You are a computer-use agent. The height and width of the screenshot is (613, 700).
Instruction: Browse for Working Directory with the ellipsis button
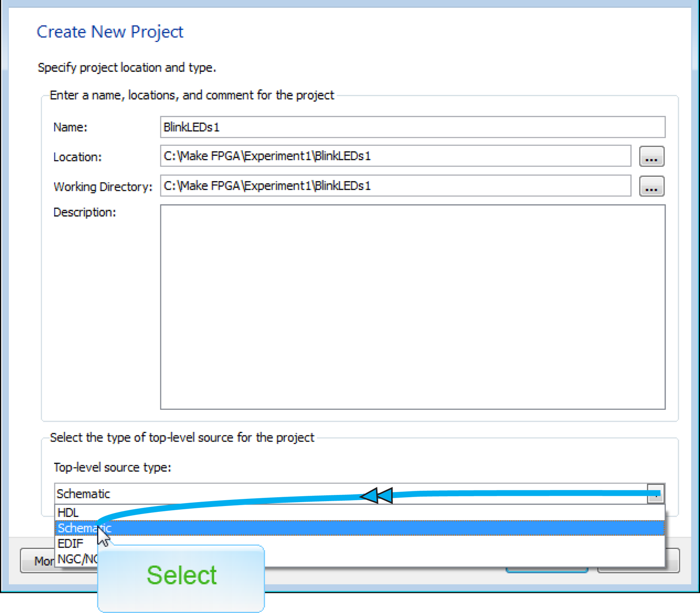point(651,186)
